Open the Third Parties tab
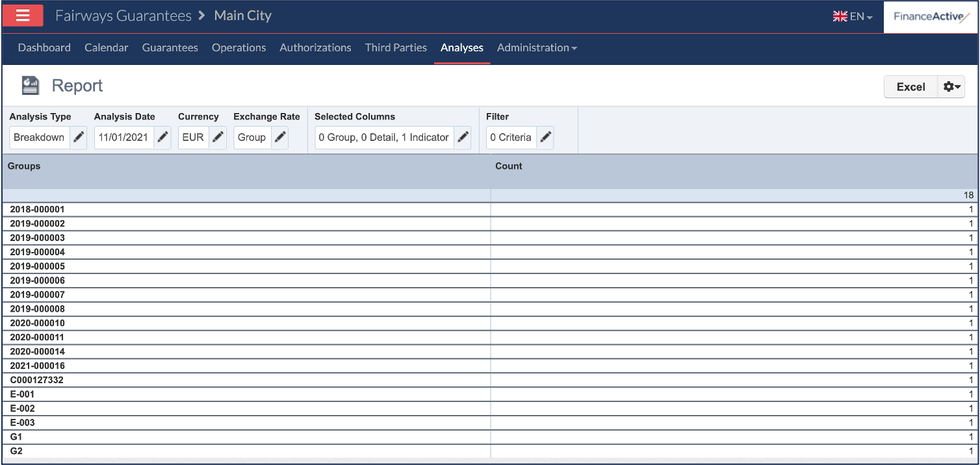 [x=396, y=47]
